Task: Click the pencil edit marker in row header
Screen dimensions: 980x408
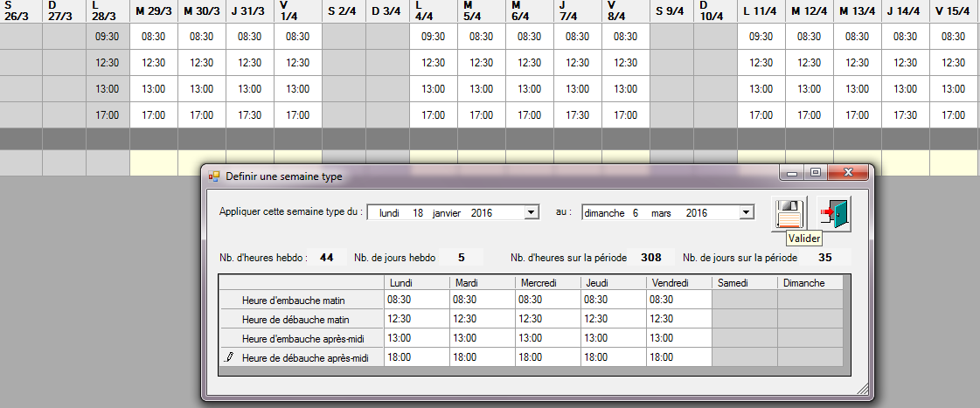Action: coord(229,357)
